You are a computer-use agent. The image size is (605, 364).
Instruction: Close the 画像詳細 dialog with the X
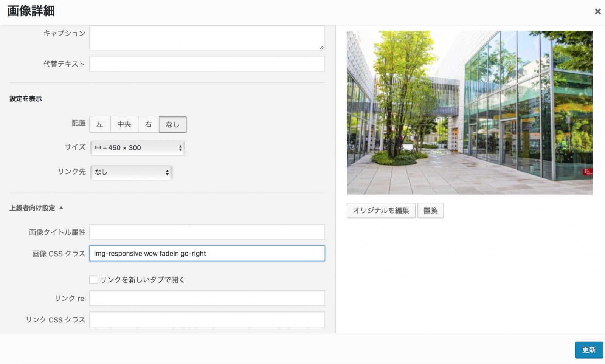pyautogui.click(x=597, y=12)
